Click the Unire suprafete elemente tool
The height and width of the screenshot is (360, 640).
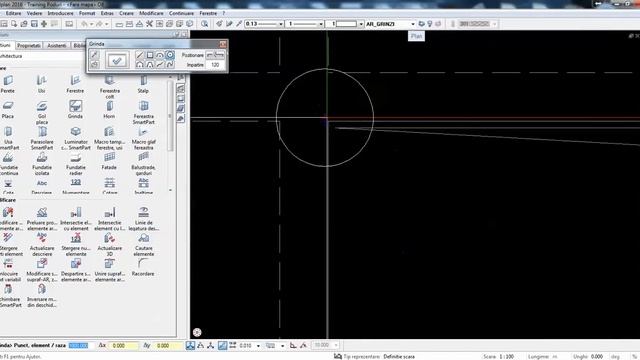point(109,270)
